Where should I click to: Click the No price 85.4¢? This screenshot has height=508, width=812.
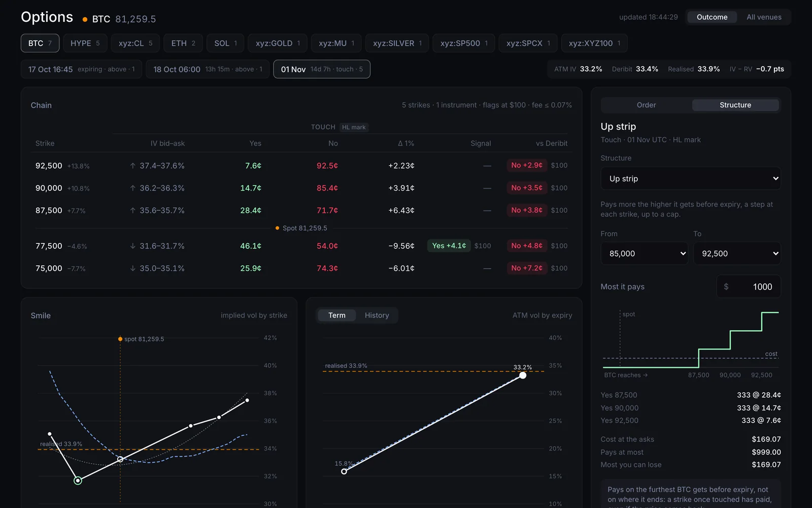[x=327, y=188]
